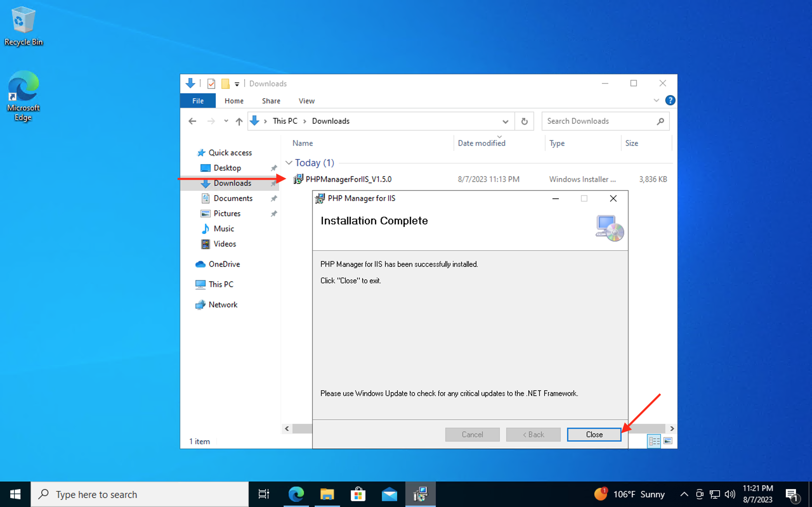Open Microsoft Store from taskbar
This screenshot has height=507, width=812.
pos(358,494)
